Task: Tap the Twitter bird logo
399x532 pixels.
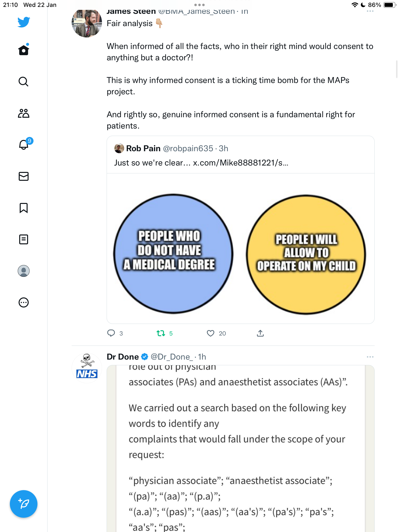Action: pyautogui.click(x=24, y=22)
